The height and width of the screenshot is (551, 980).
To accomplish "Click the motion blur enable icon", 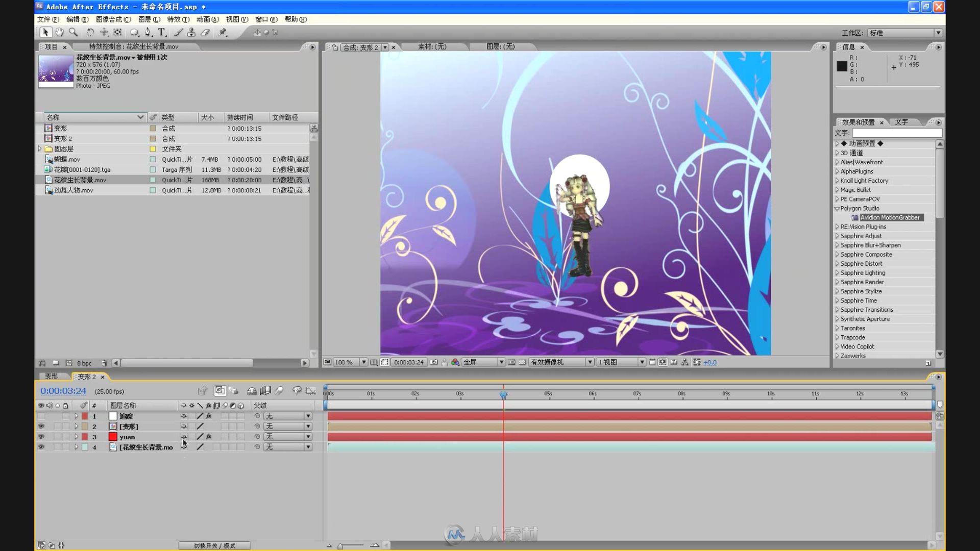I will click(x=279, y=391).
